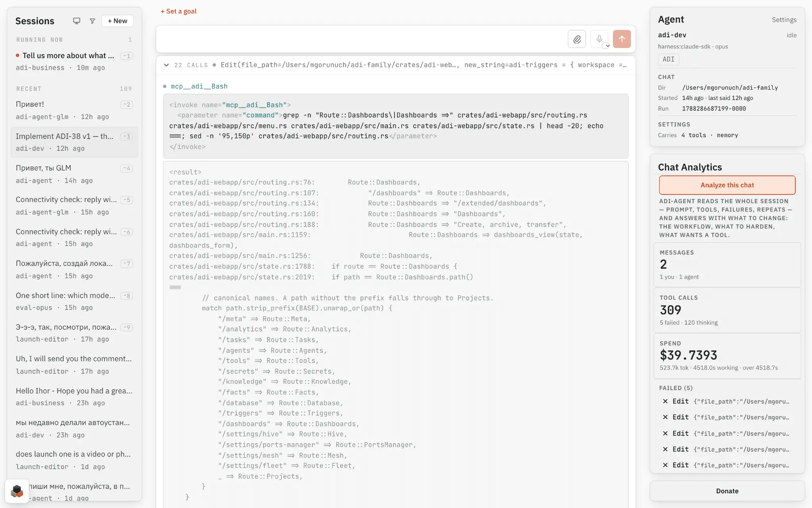Click the X icon of the last failed Edit
The image size is (812, 508).
(x=665, y=465)
